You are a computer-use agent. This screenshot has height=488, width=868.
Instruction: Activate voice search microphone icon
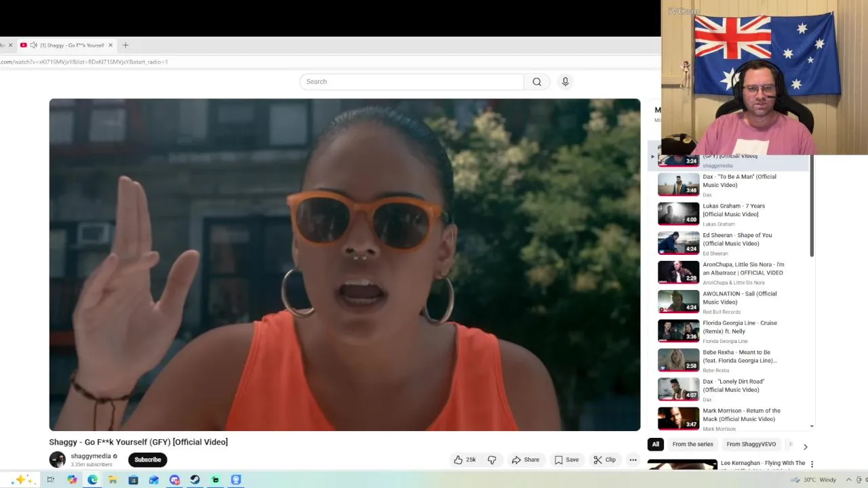click(x=565, y=82)
